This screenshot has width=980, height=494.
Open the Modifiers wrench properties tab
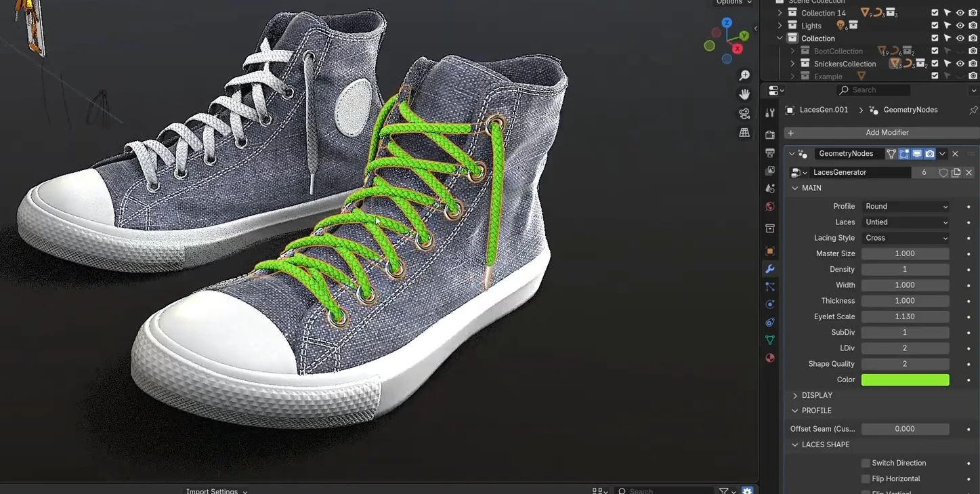770,269
